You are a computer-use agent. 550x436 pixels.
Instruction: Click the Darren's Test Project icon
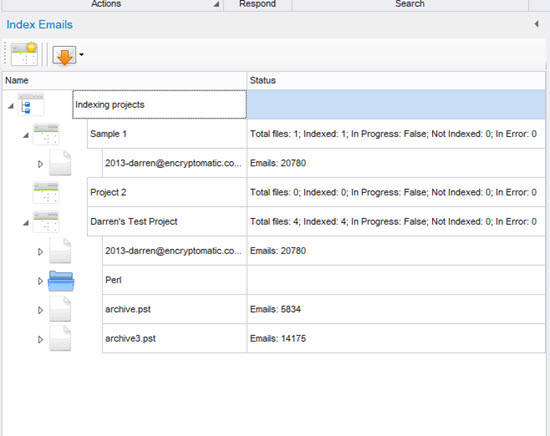[x=46, y=222]
